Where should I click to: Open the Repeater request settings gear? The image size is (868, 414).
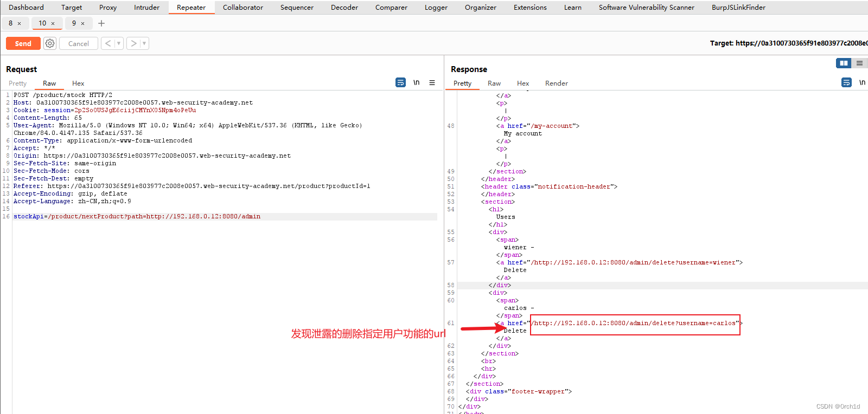pyautogui.click(x=50, y=43)
